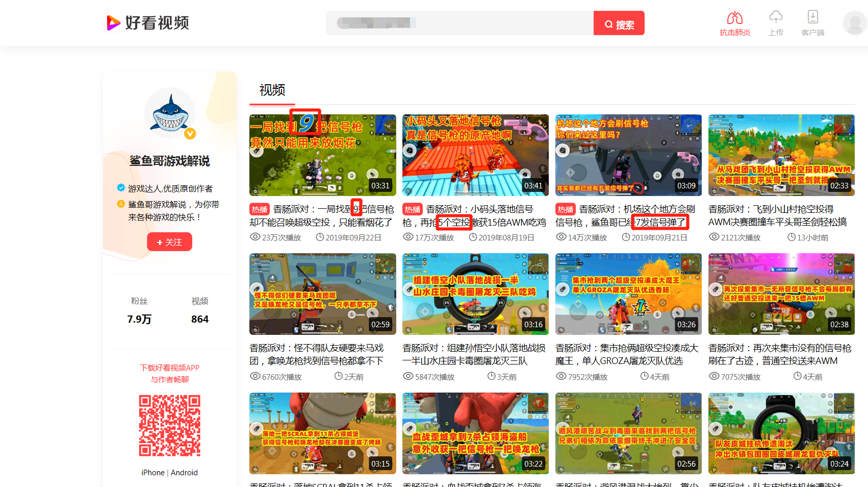
Task: Click the date 2019年09月22日
Action: click(x=349, y=237)
